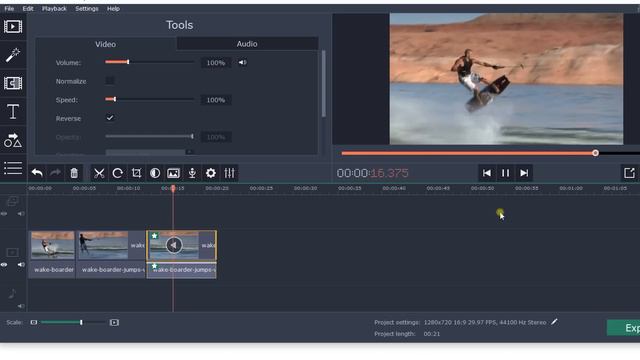Click the Speed 100% value field
Screen dimensions: 640x360
(216, 100)
